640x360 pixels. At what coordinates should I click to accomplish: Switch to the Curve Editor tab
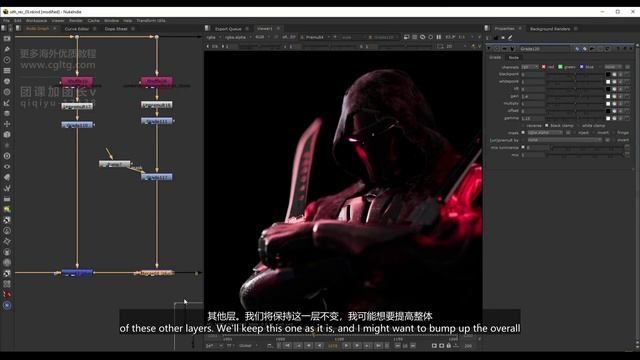tap(77, 29)
